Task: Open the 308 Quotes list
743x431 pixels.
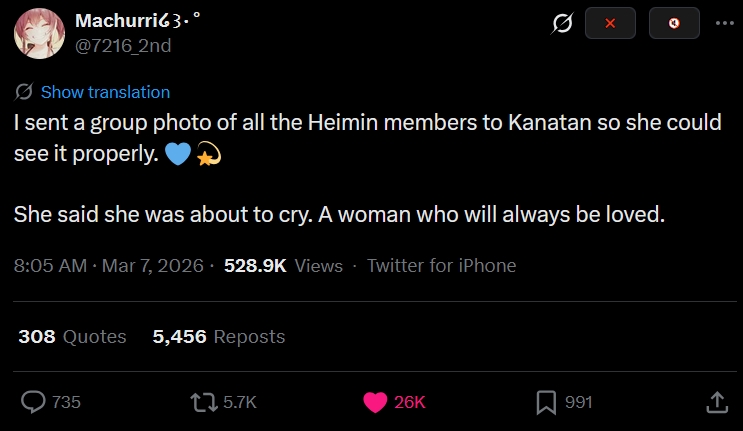Action: click(x=72, y=337)
